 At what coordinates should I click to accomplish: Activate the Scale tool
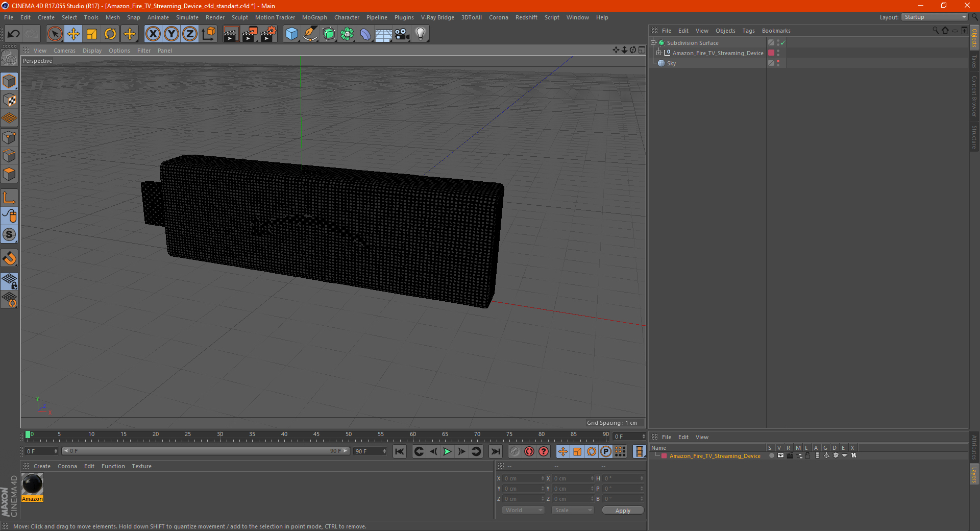click(92, 34)
